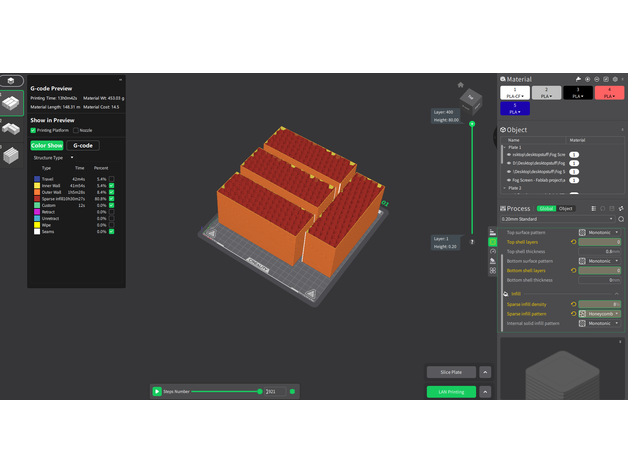Click the add filament plus icon
This screenshot has width=628, height=472.
[588, 79]
